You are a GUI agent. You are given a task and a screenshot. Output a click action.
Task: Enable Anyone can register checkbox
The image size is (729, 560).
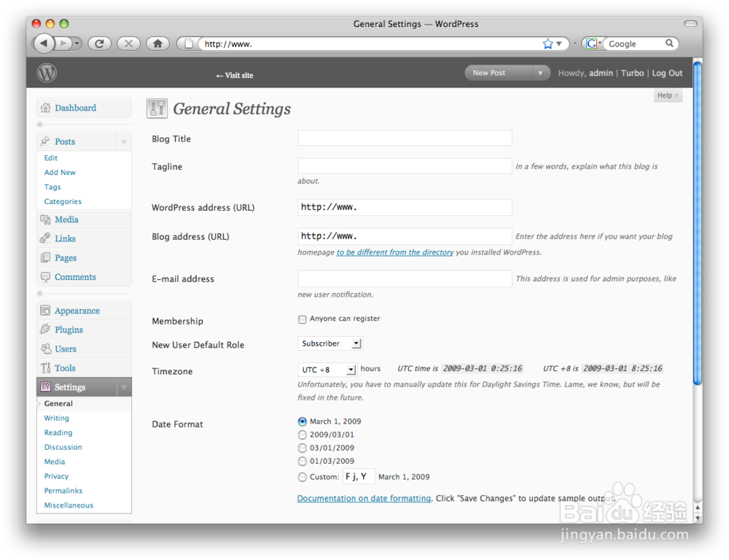click(303, 319)
